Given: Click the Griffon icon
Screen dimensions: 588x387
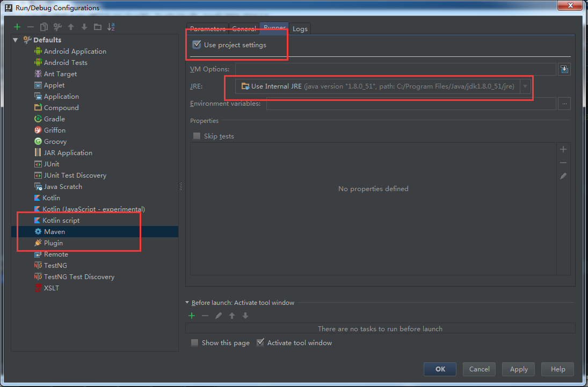Looking at the screenshot, I should 38,130.
